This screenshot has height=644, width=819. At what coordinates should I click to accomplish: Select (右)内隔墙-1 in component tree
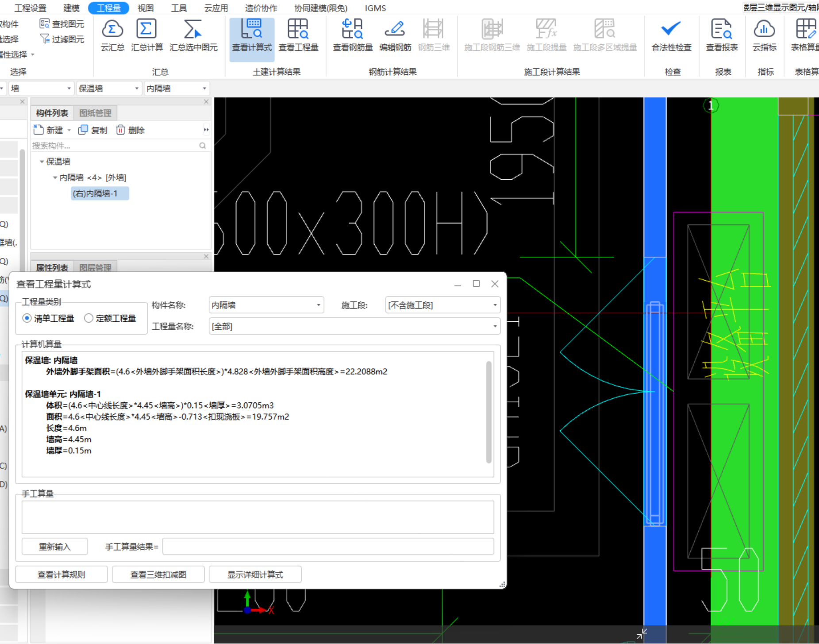pos(100,193)
